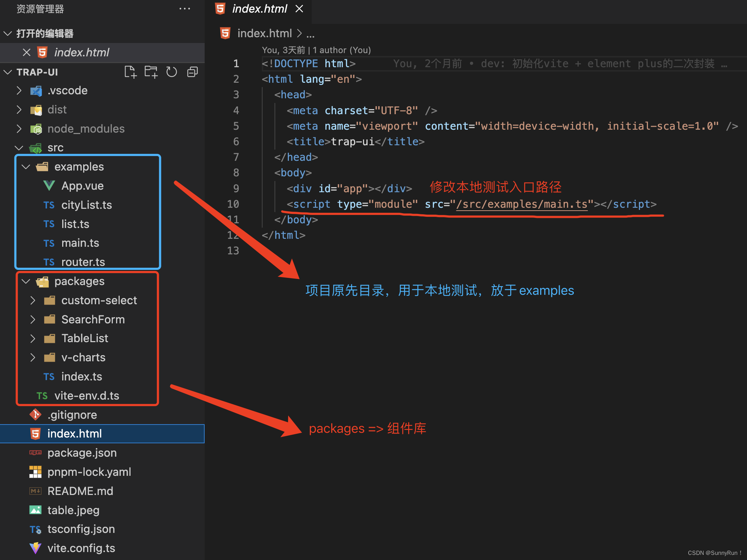The image size is (747, 560).
Task: Click the git blame codelens above line 1
Action: coord(316,50)
